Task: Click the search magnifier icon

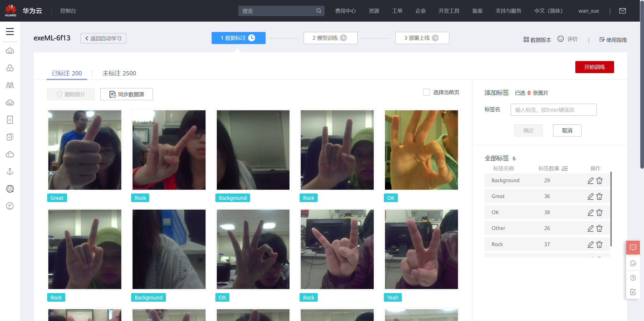Action: (x=319, y=11)
